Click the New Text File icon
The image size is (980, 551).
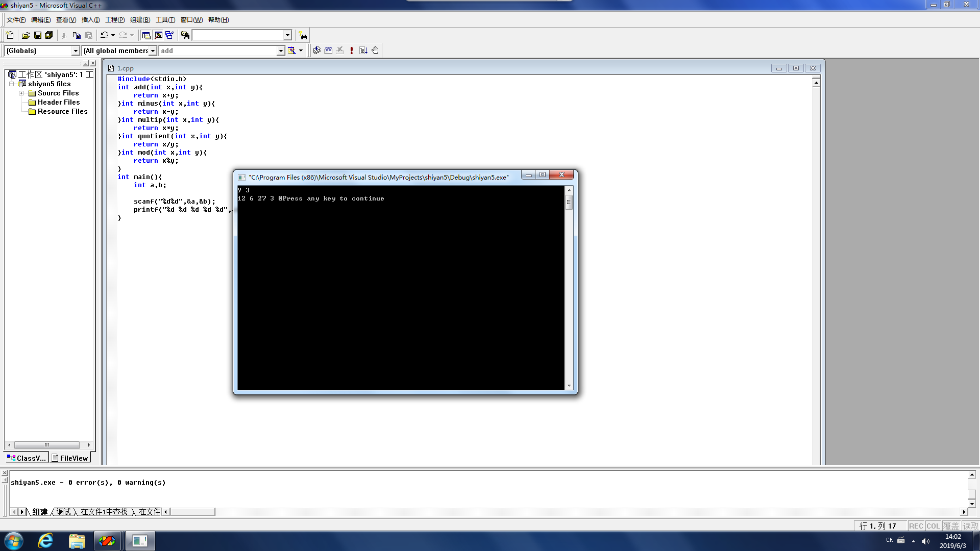10,35
